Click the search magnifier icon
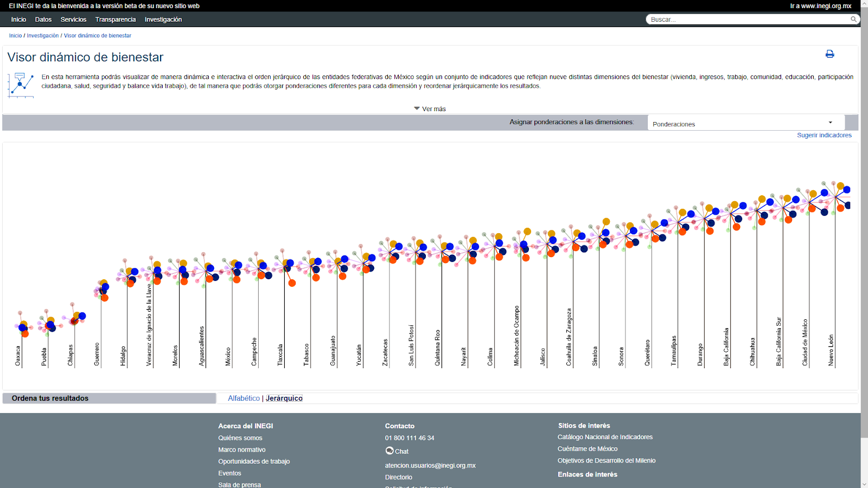Image resolution: width=868 pixels, height=488 pixels. pos(853,20)
